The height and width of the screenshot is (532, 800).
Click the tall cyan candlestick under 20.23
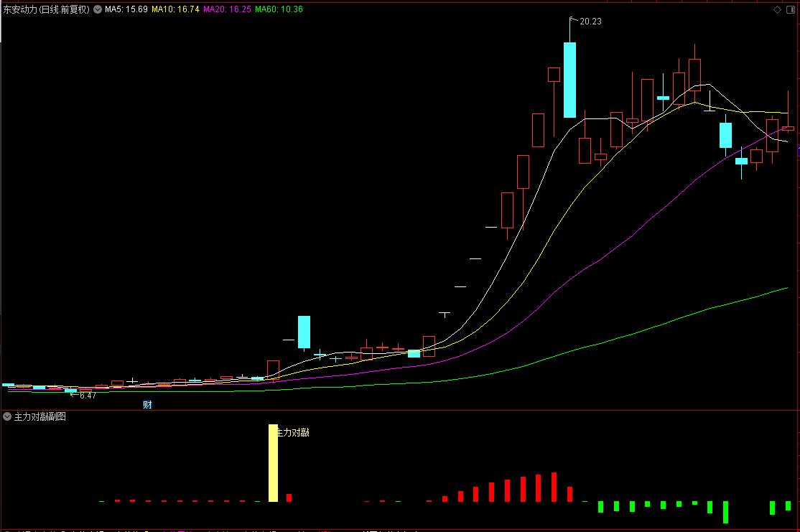(x=570, y=80)
